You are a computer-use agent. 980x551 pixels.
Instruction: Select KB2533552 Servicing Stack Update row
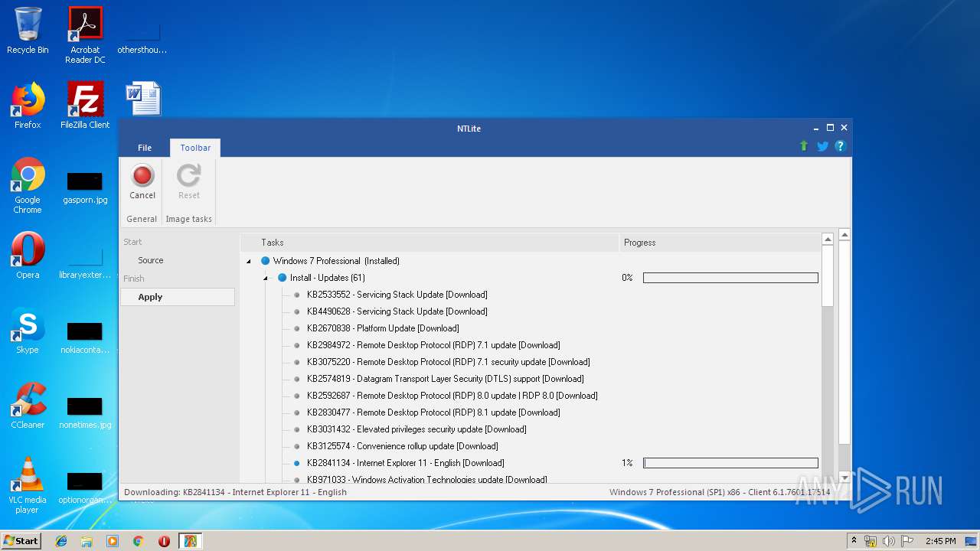(397, 295)
